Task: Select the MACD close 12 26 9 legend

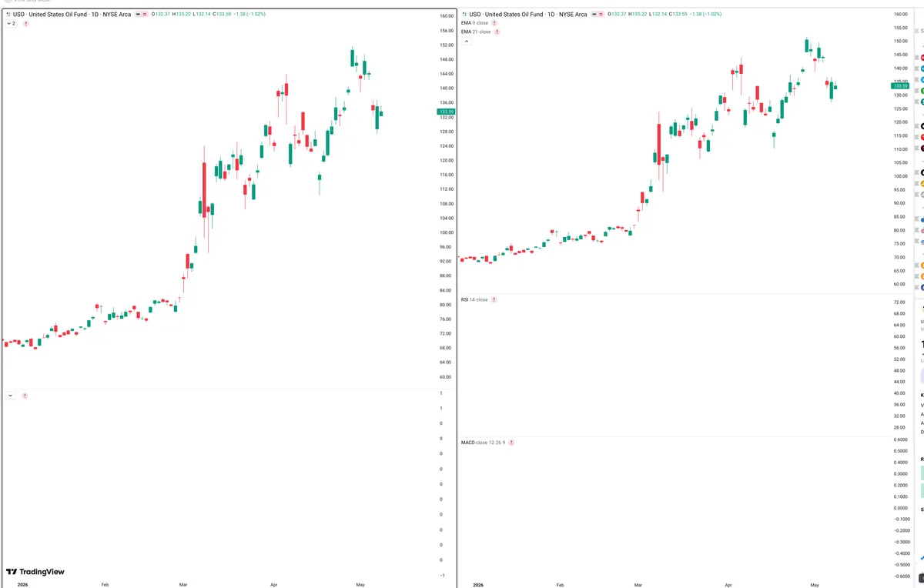Action: pyautogui.click(x=483, y=443)
